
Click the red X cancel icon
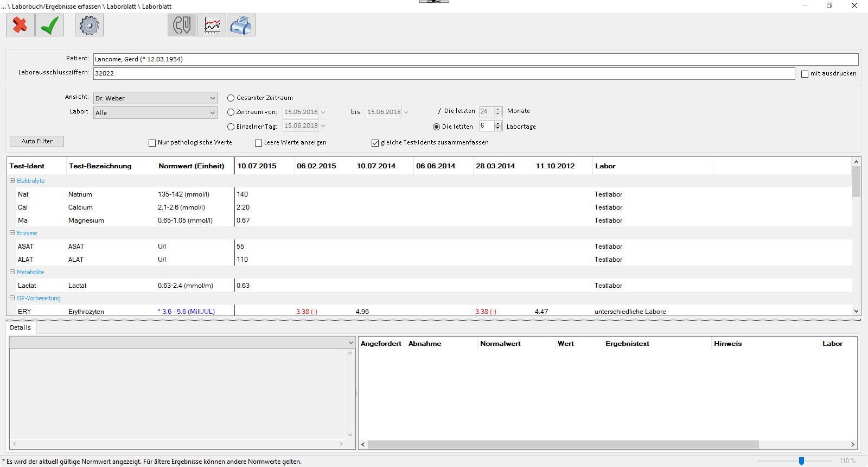click(x=20, y=25)
